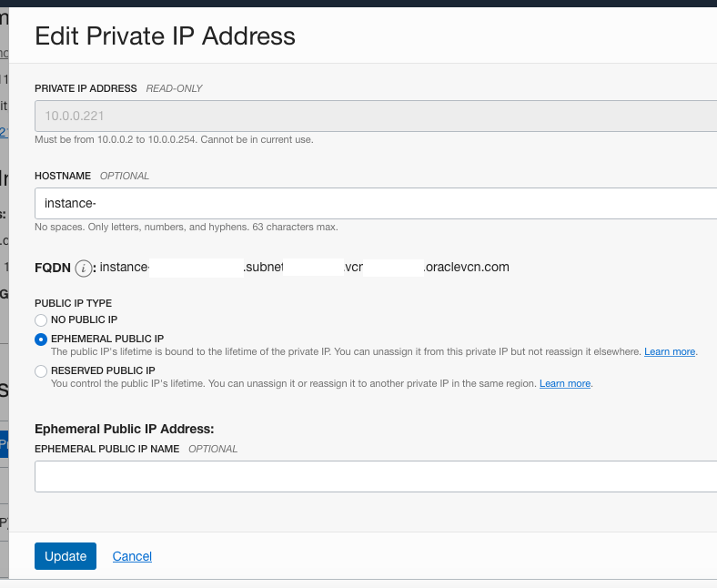Click the blue tab behind the dialog
Image resolution: width=717 pixels, height=588 pixels.
pos(5,444)
